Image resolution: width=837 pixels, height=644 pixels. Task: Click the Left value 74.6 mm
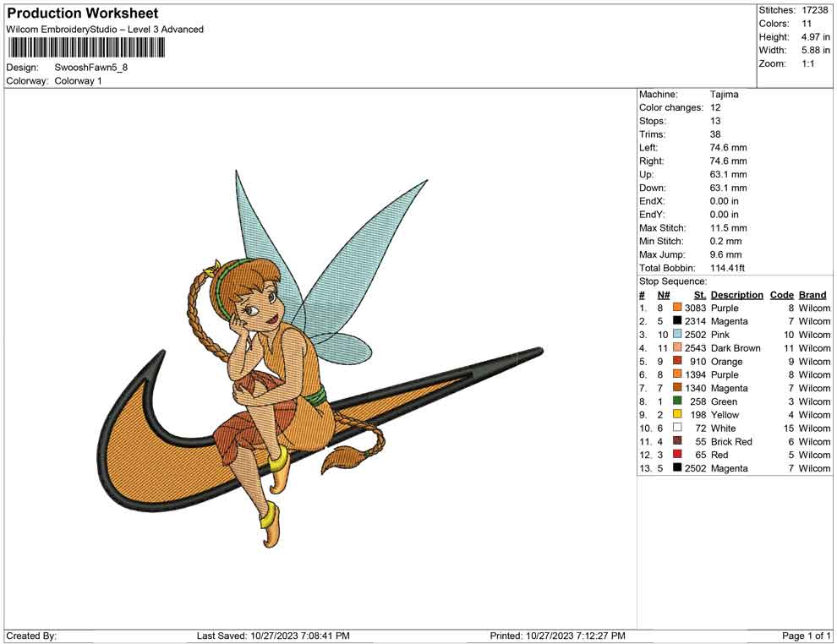click(x=728, y=148)
